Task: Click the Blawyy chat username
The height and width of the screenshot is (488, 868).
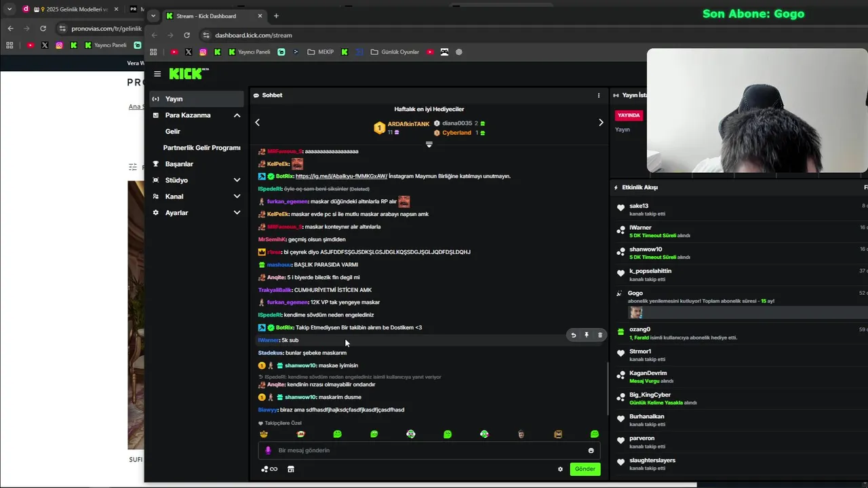Action: (268, 410)
